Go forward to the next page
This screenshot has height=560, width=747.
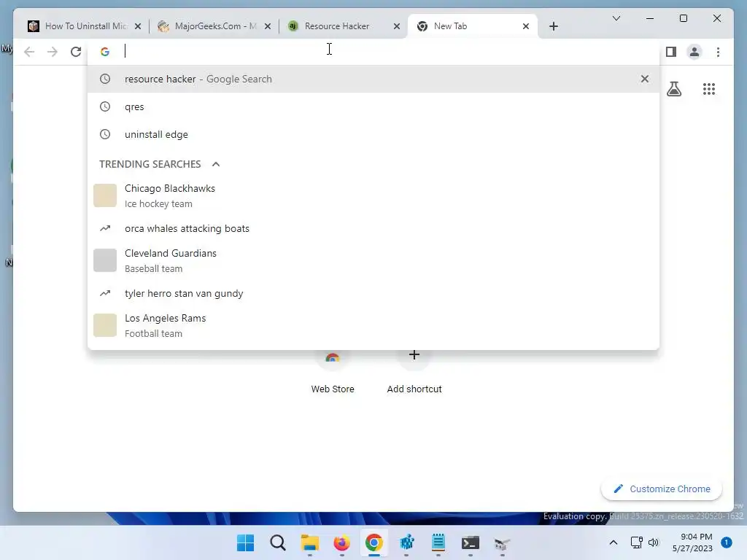(53, 52)
